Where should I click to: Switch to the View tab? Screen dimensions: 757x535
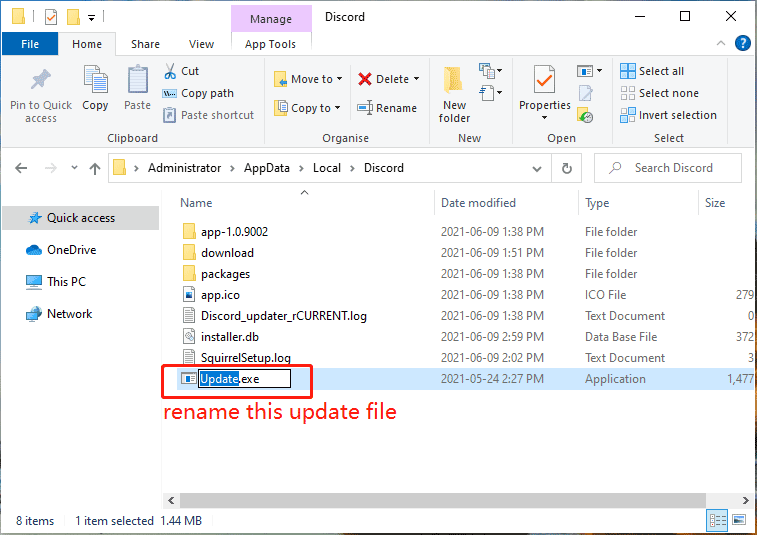pos(201,44)
